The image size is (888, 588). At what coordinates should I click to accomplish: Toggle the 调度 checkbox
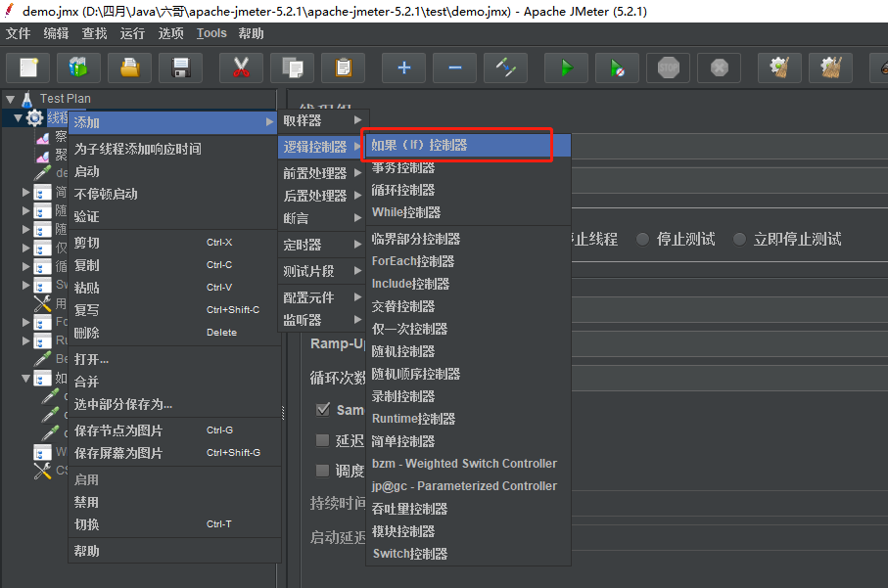click(x=323, y=471)
